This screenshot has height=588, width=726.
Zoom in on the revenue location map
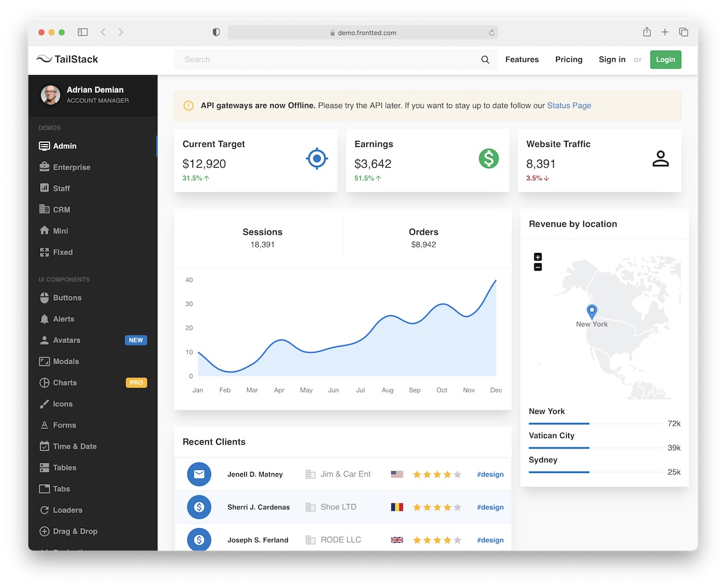pyautogui.click(x=537, y=257)
